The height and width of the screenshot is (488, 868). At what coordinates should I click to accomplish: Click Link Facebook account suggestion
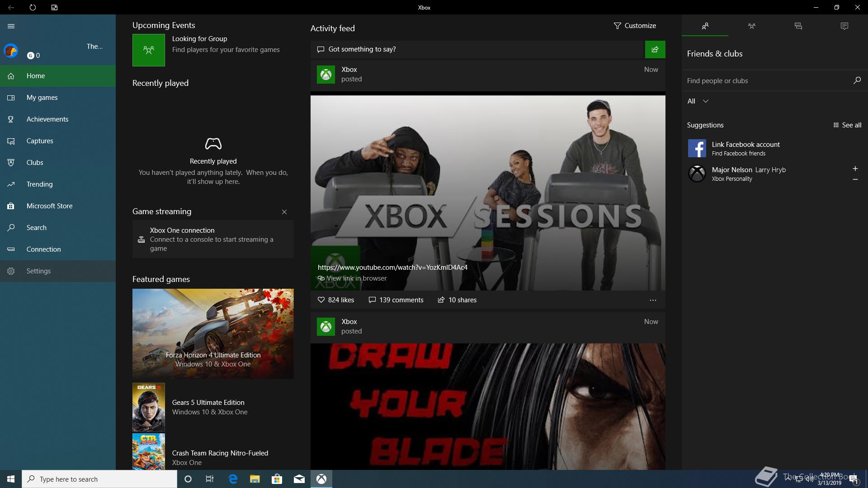[x=775, y=148]
